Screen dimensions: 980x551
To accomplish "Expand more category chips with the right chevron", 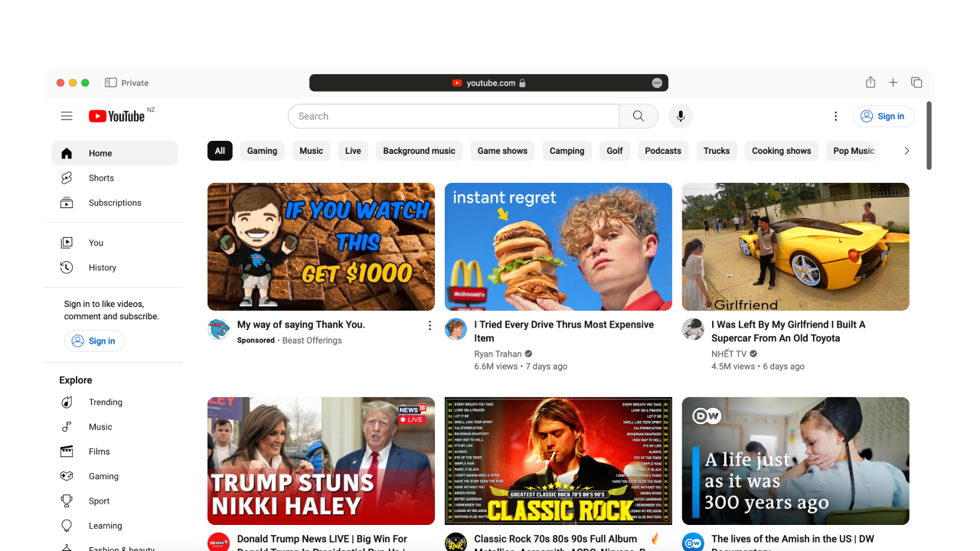I will click(x=906, y=151).
